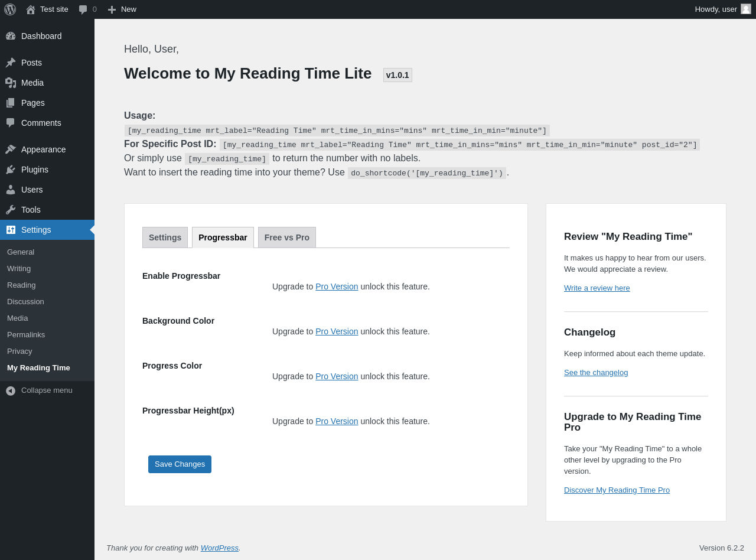Image resolution: width=756 pixels, height=560 pixels.
Task: Click the Posts pushpin icon
Action: point(11,63)
